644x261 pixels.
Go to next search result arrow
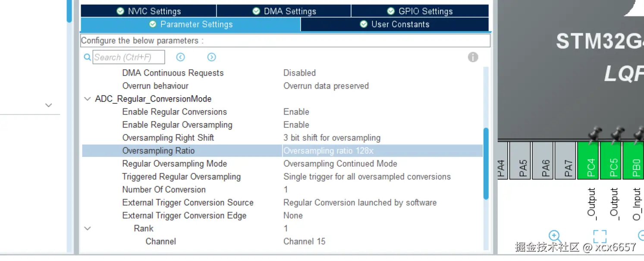(x=211, y=57)
